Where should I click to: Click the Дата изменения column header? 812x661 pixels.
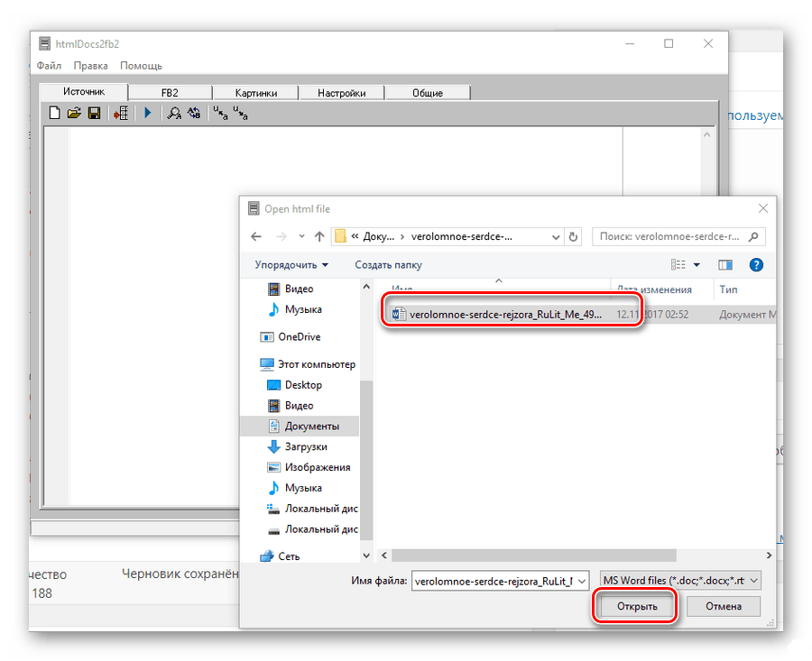655,289
